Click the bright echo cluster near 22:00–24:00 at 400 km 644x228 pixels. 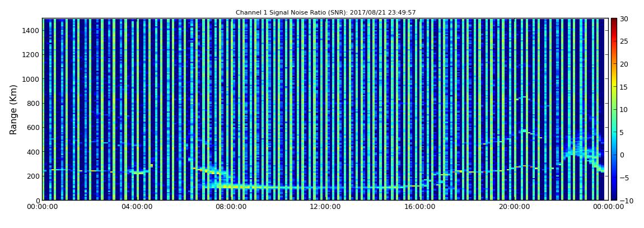582,152
